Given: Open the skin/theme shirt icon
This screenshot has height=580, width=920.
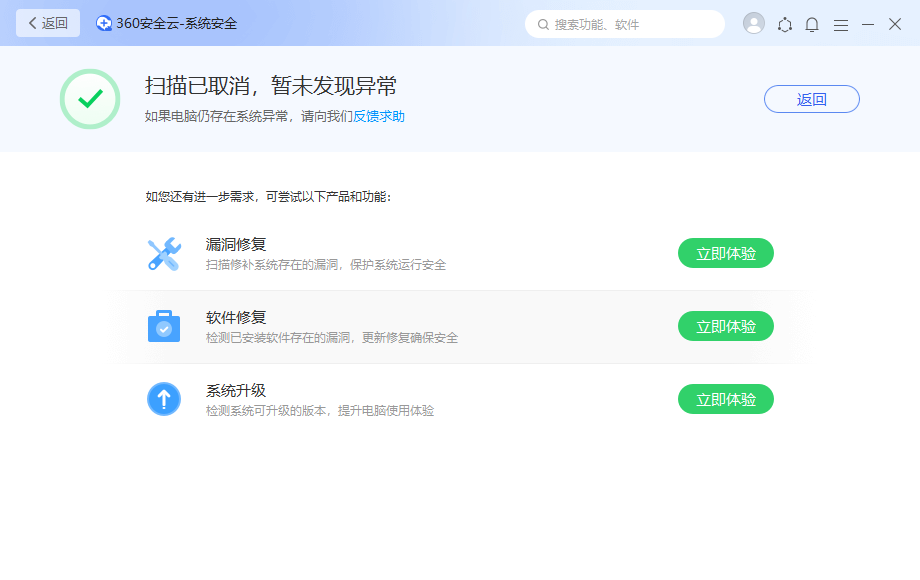Looking at the screenshot, I should (784, 25).
